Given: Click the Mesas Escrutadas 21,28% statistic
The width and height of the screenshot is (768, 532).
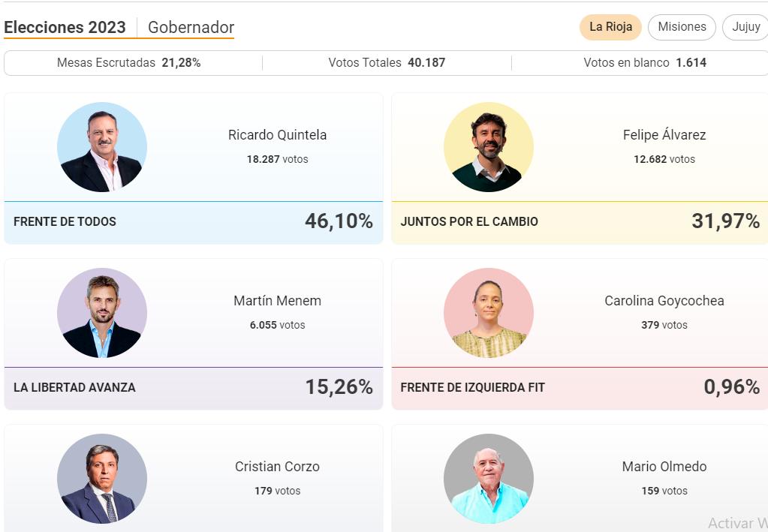Looking at the screenshot, I should coord(129,63).
